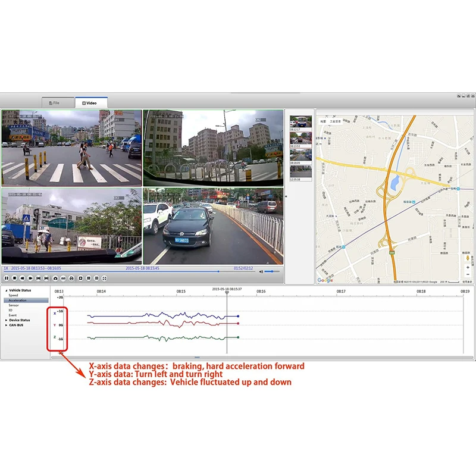Minimize the player window
This screenshot has height=476, width=476.
464,96
